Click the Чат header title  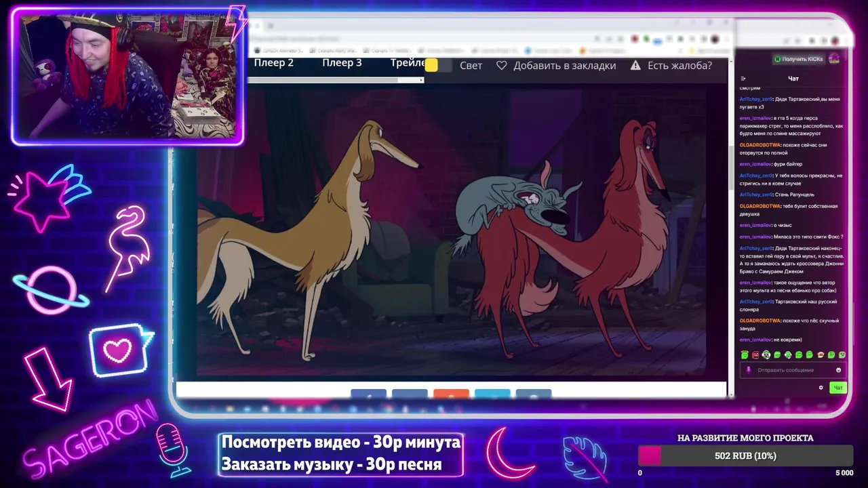tap(793, 79)
